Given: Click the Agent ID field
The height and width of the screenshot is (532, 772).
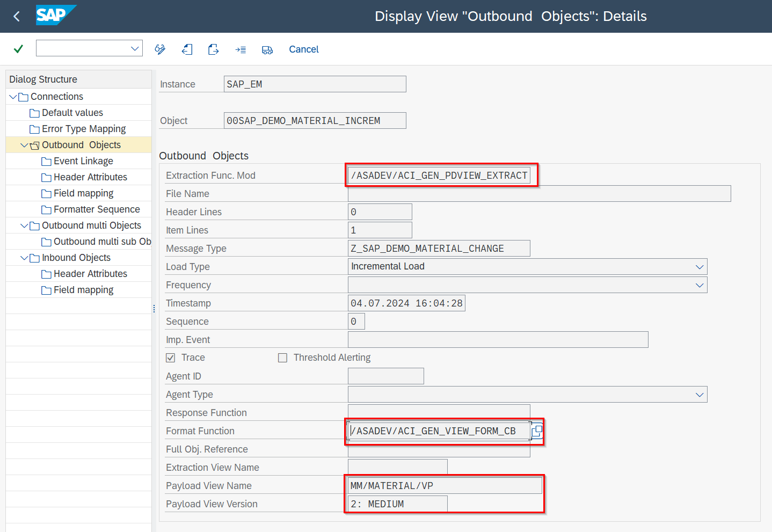Looking at the screenshot, I should point(386,376).
